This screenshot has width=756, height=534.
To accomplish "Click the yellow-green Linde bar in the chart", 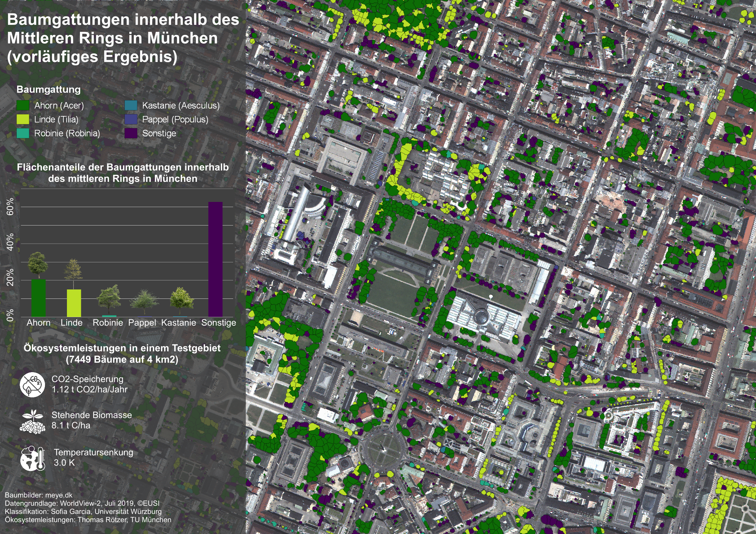I will pos(74,303).
